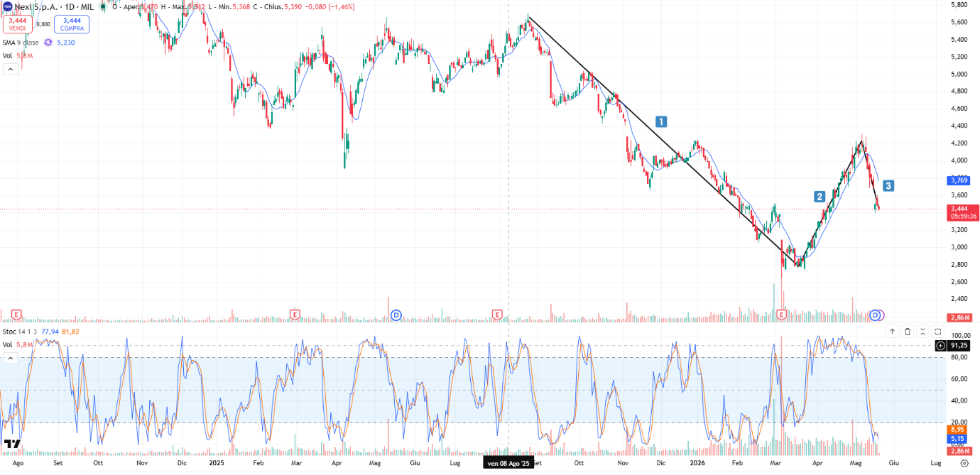Click the market status dot beside MIL
Screen dimensions: 980x475
(104, 6)
